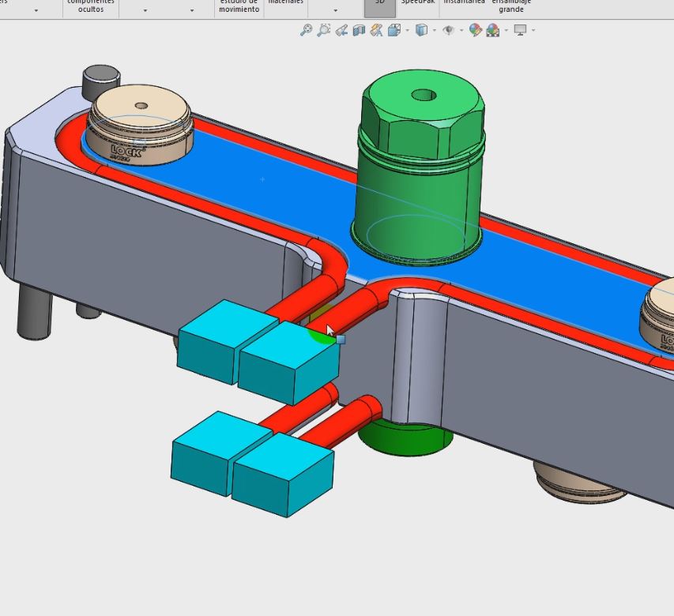The image size is (674, 616).
Task: Click the View Orientation cube icon
Action: click(393, 30)
